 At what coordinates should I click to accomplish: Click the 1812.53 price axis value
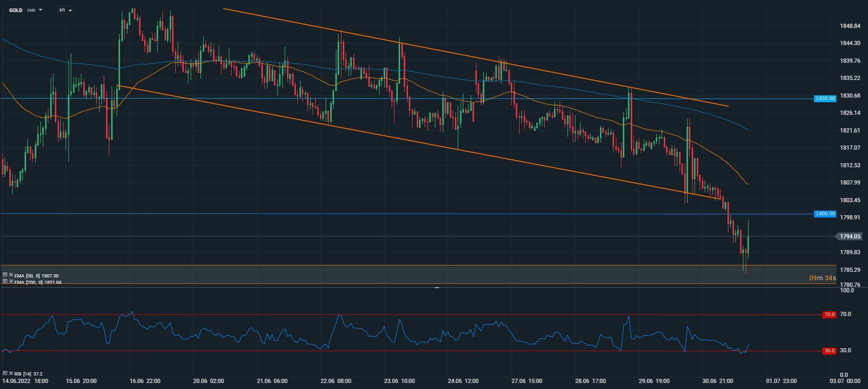850,165
